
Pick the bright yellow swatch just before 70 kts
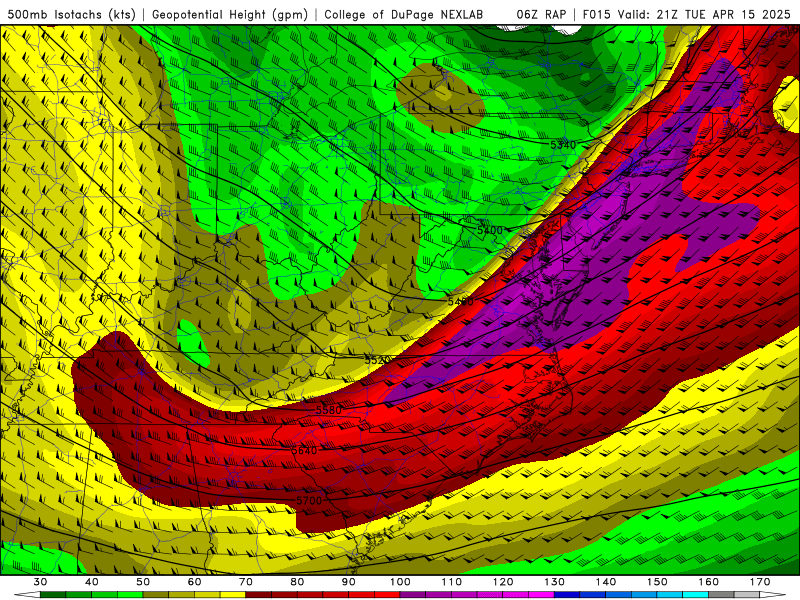pyautogui.click(x=233, y=595)
